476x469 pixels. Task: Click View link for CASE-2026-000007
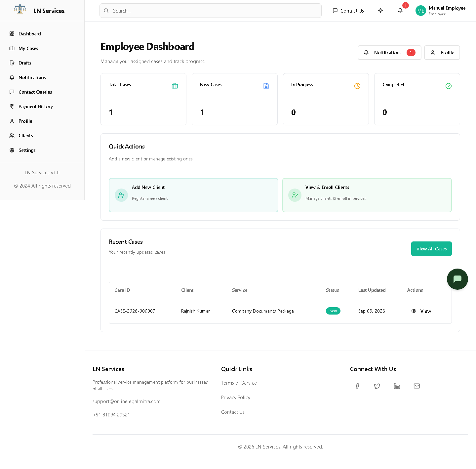point(421,311)
